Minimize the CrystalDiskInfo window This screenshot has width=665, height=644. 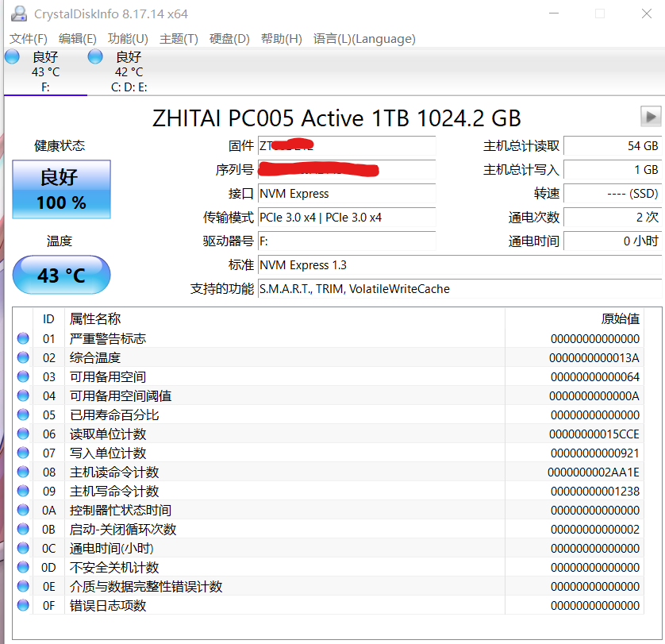pyautogui.click(x=554, y=13)
